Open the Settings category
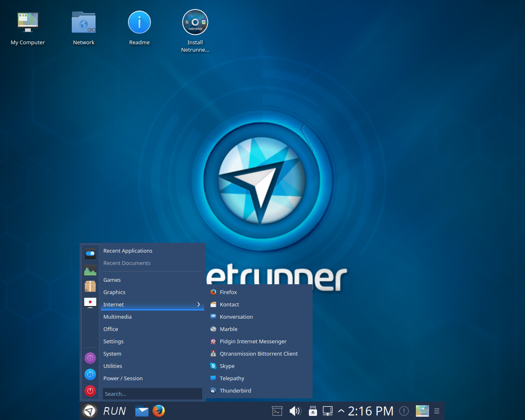 pyautogui.click(x=153, y=341)
